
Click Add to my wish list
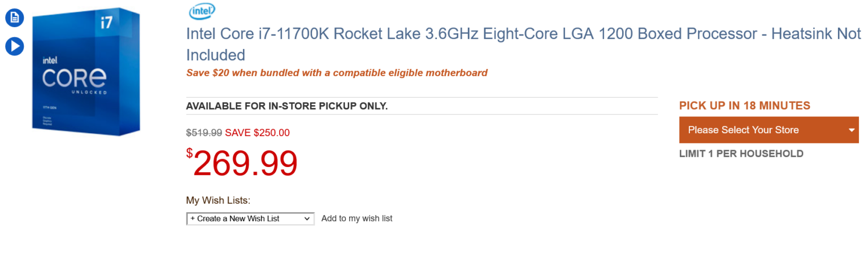357,218
